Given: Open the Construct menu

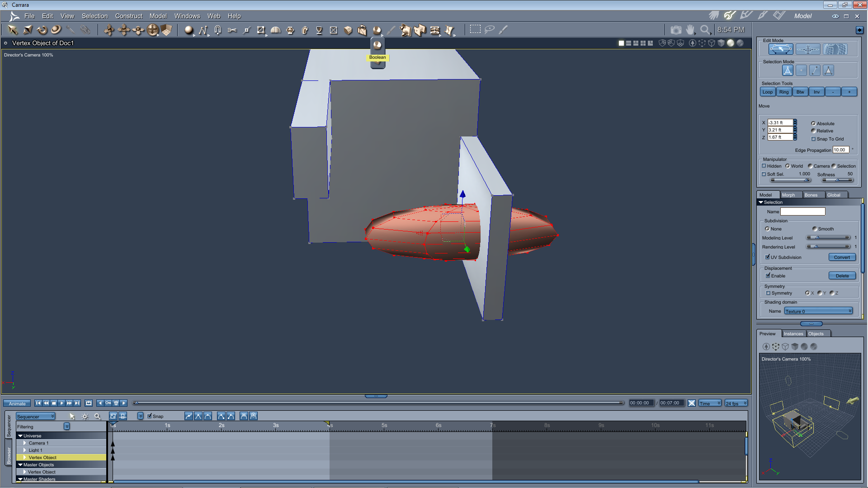Looking at the screenshot, I should pyautogui.click(x=128, y=16).
